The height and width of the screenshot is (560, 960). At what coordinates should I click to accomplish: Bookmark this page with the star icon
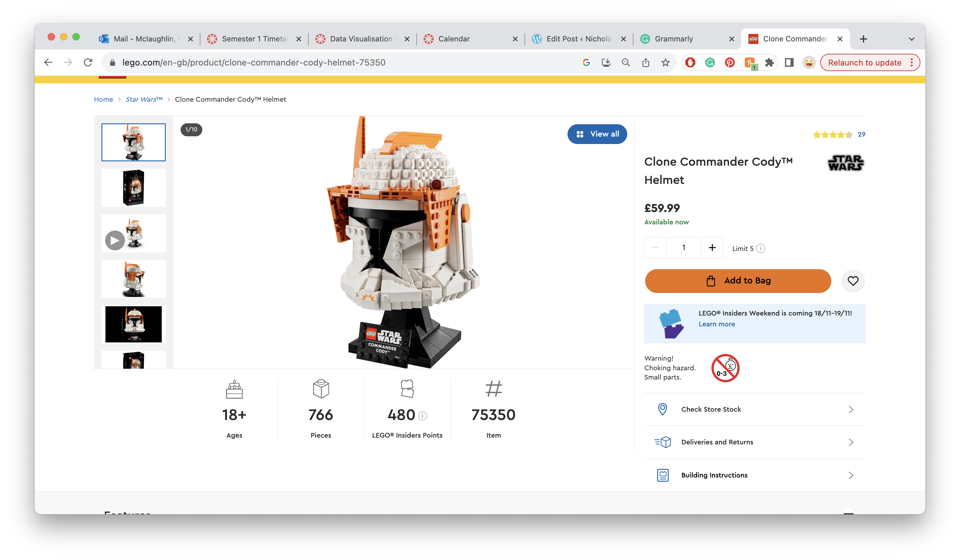pyautogui.click(x=665, y=62)
